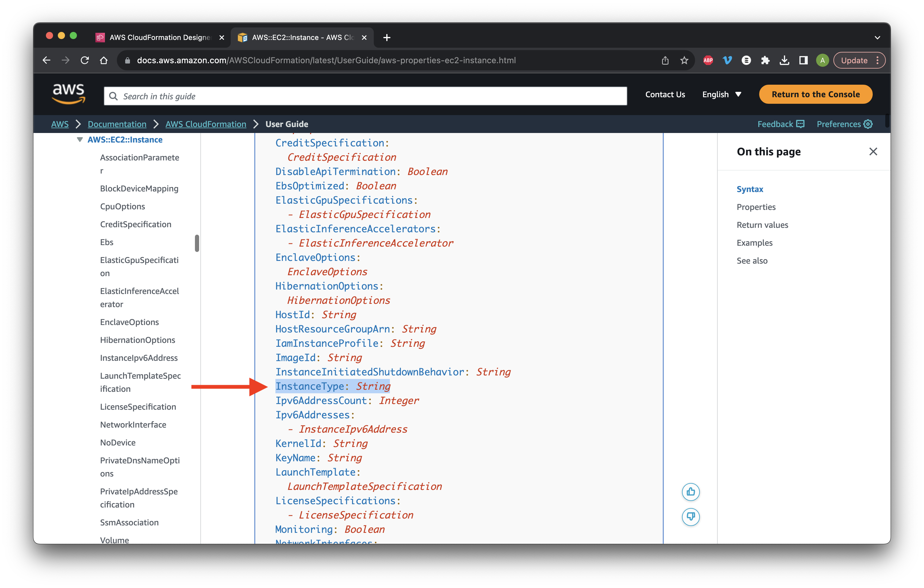924x588 pixels.
Task: Select NetworkInterface in sidebar
Action: [133, 425]
